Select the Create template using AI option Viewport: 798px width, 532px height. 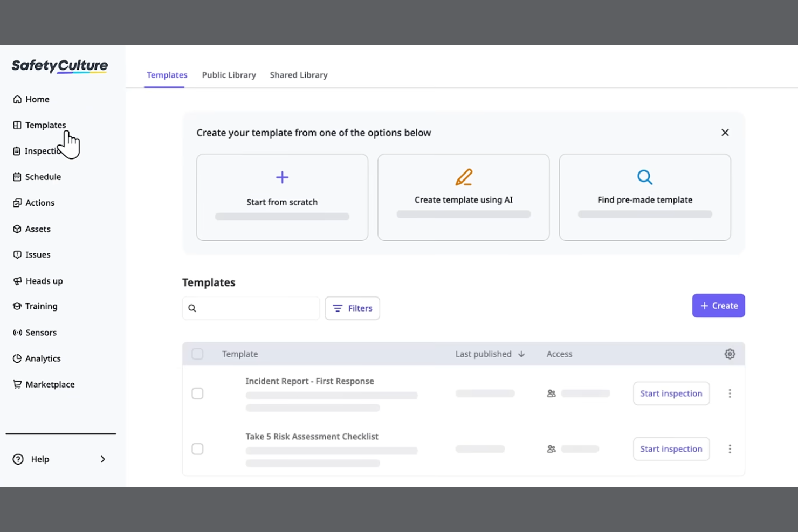tap(463, 197)
